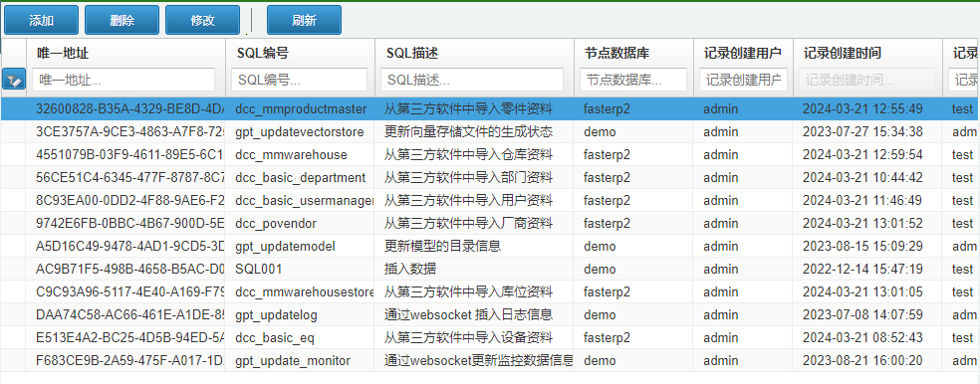
Task: Select the gpt_updatevectorstore row
Action: coord(490,131)
